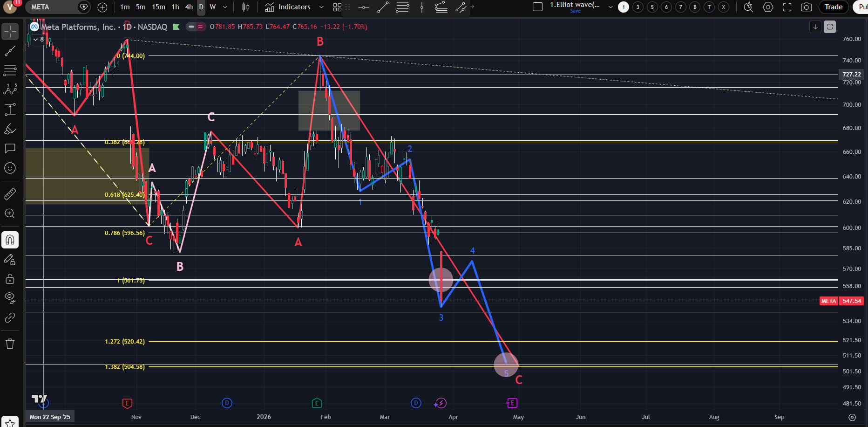Select the ruler measure tool
This screenshot has width=868, height=427.
coord(10,194)
